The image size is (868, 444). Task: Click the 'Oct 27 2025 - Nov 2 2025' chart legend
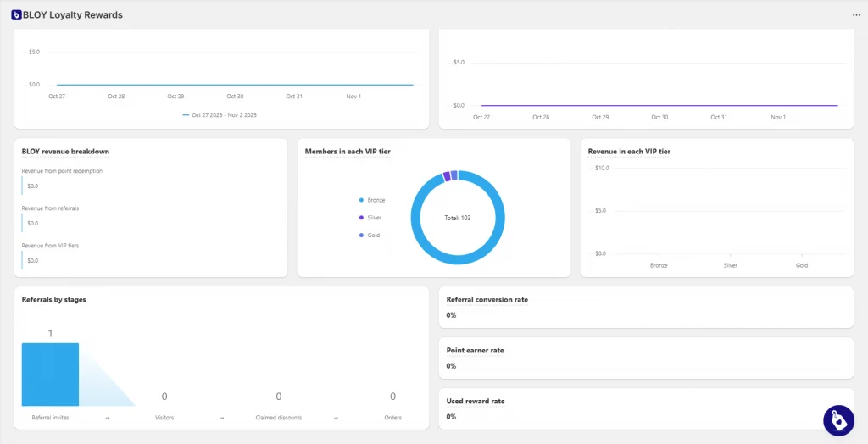[x=220, y=115]
